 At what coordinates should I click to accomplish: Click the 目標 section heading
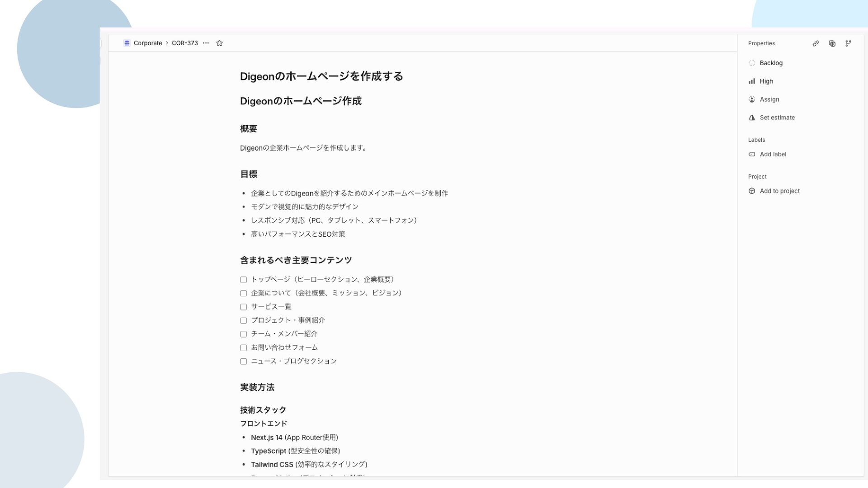(248, 174)
